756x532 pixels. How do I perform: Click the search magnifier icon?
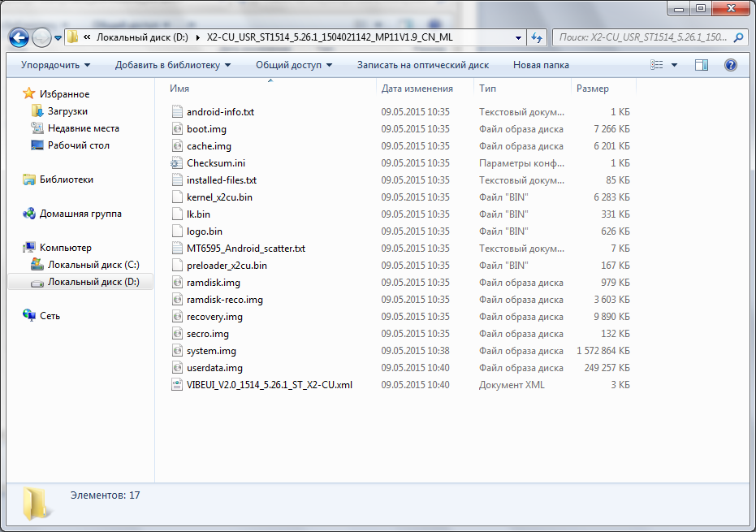tap(738, 37)
